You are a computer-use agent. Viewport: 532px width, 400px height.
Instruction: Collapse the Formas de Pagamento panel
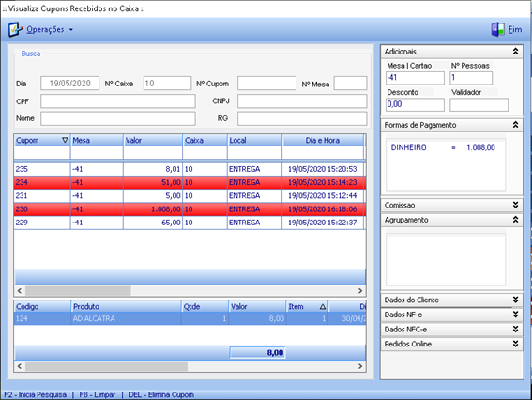tap(515, 125)
